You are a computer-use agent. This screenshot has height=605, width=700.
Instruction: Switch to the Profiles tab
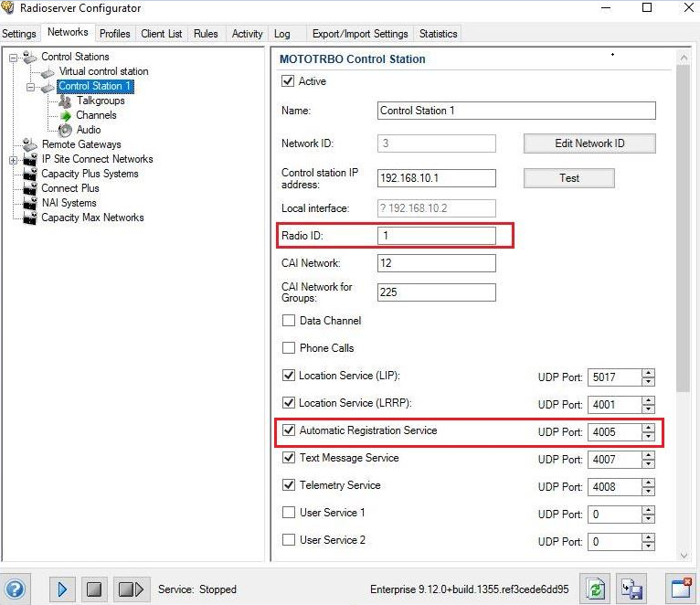[x=115, y=34]
